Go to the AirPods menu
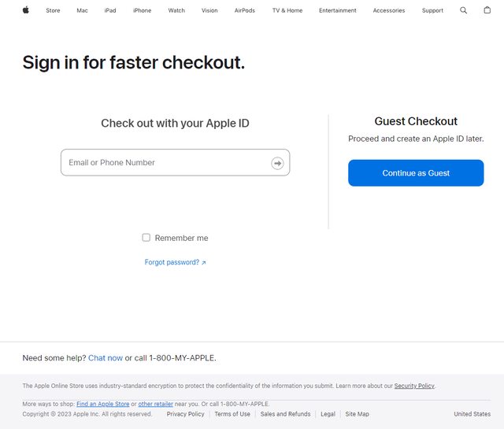Image resolution: width=504 pixels, height=429 pixels. tap(245, 11)
